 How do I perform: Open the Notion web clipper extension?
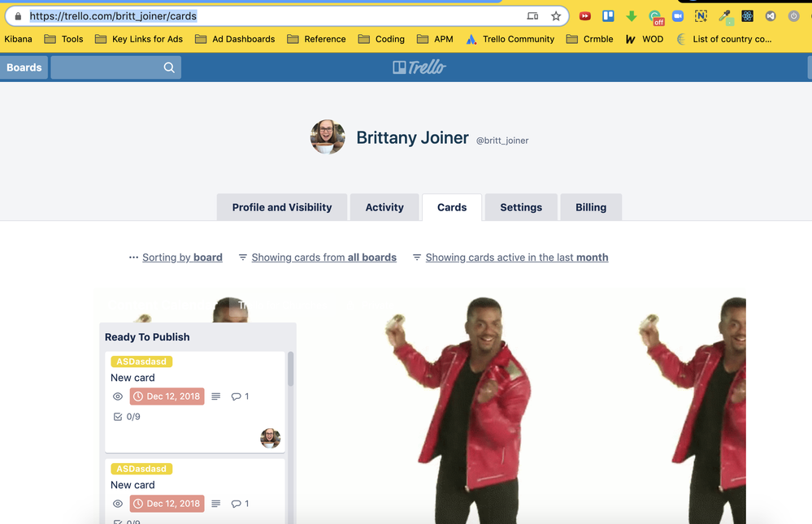click(701, 16)
